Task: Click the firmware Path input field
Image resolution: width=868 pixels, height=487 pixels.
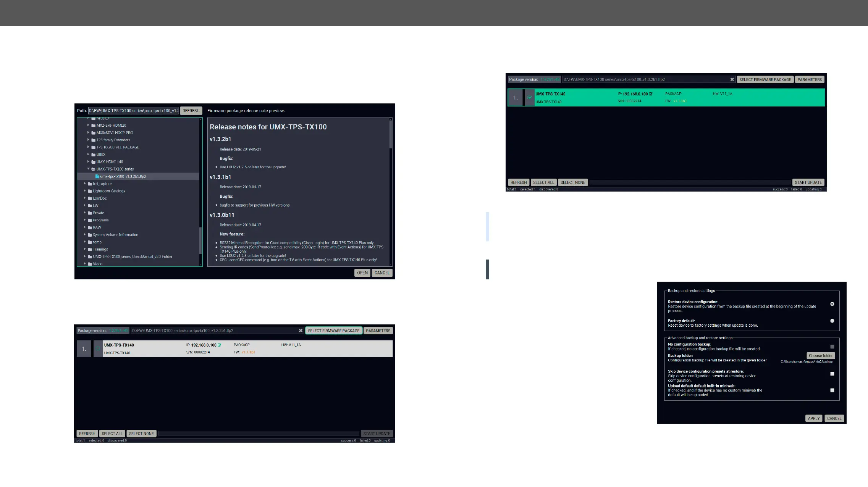Action: click(x=133, y=111)
